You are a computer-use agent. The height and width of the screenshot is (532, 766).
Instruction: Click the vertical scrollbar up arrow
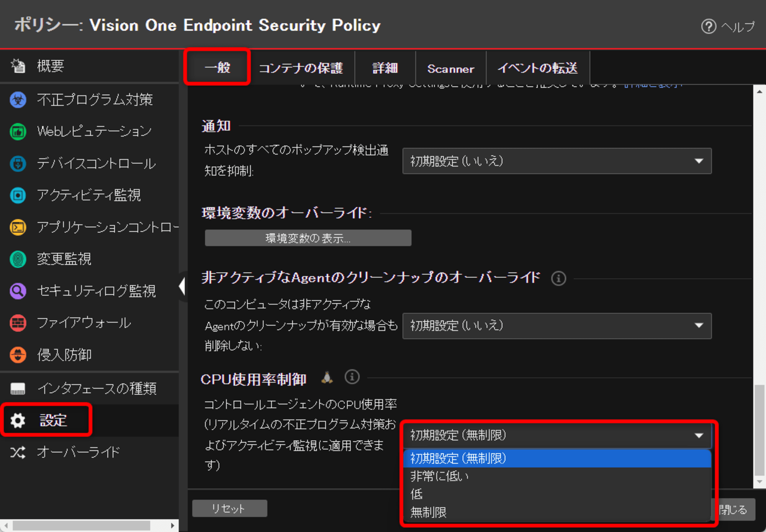pyautogui.click(x=759, y=92)
